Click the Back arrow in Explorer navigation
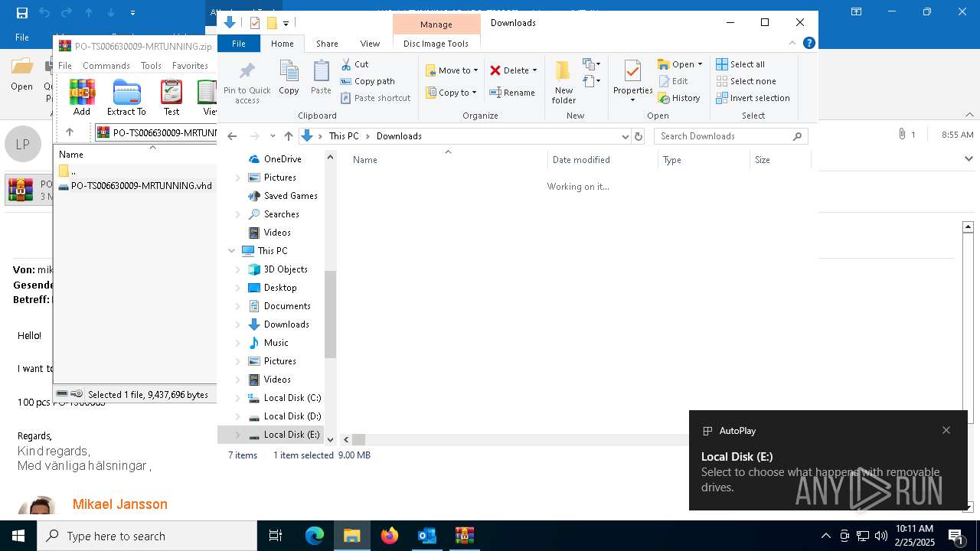 pyautogui.click(x=232, y=136)
